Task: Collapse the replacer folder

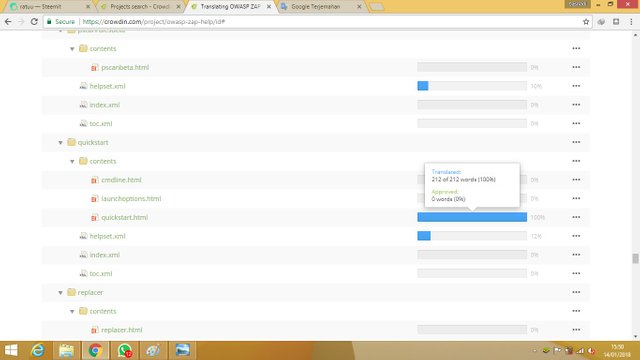Action: (x=60, y=293)
